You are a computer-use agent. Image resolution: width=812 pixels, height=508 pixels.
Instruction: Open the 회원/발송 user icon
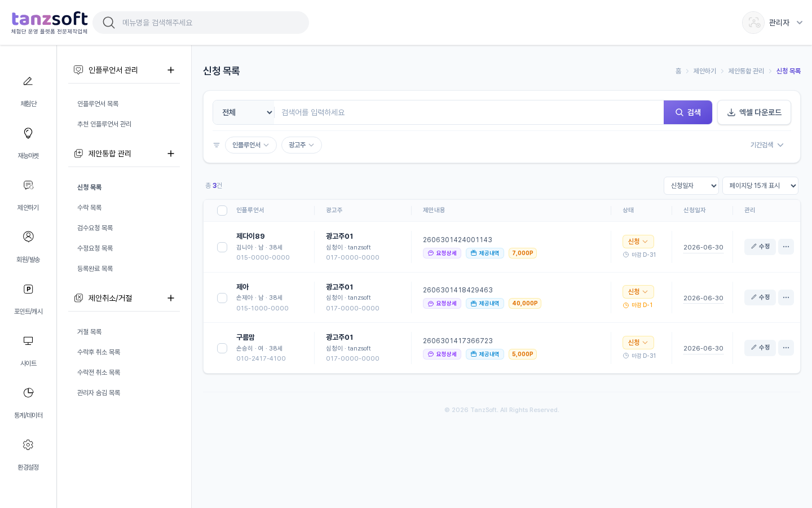[x=28, y=237]
